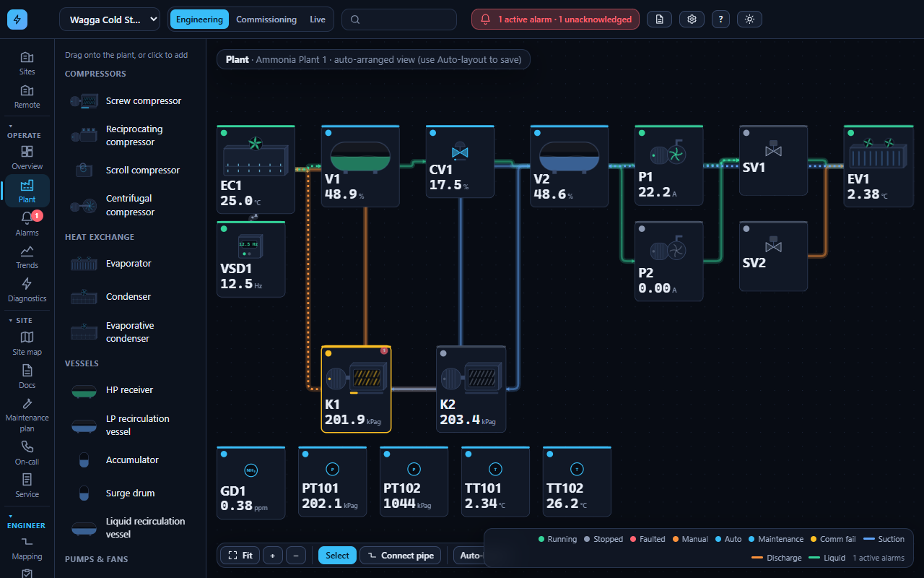The height and width of the screenshot is (578, 924).
Task: Switch to the Live mode tab
Action: coord(318,20)
